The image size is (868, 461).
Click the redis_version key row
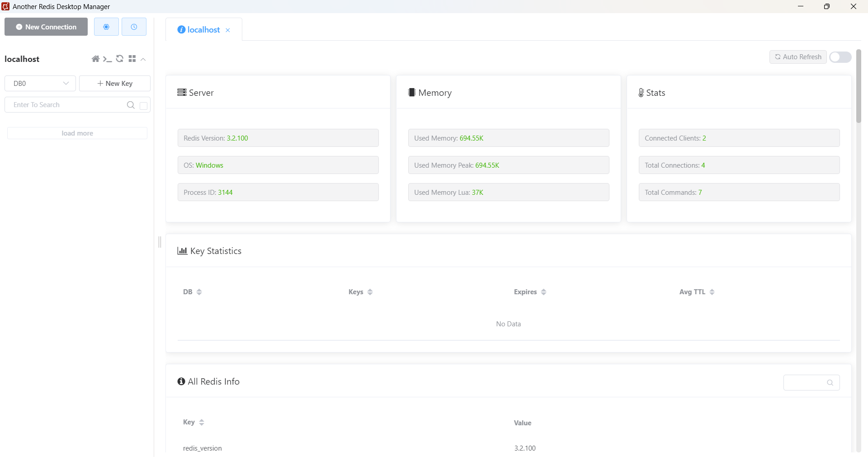509,448
